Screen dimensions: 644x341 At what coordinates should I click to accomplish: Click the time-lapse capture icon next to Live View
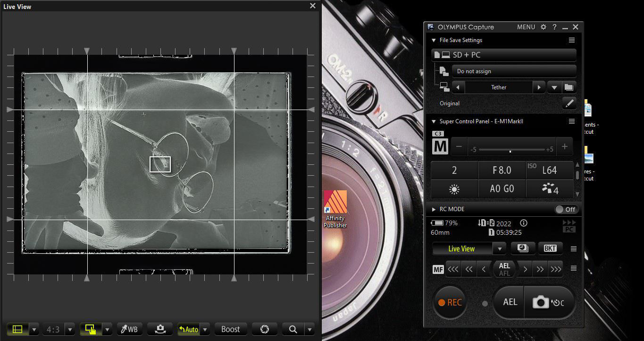coord(523,248)
